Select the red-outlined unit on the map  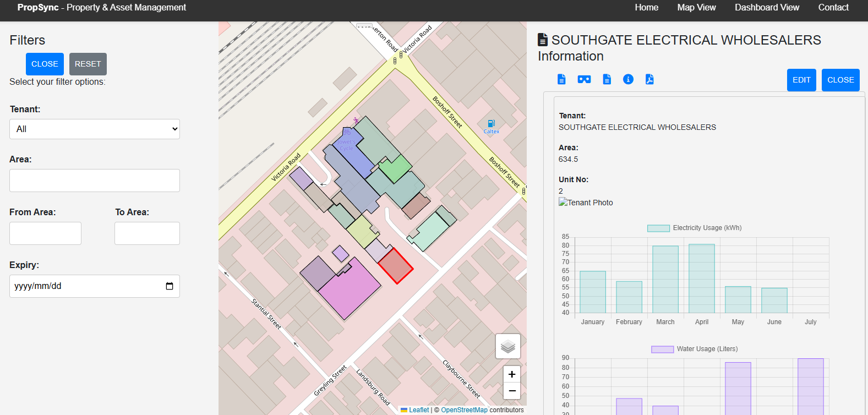click(395, 266)
